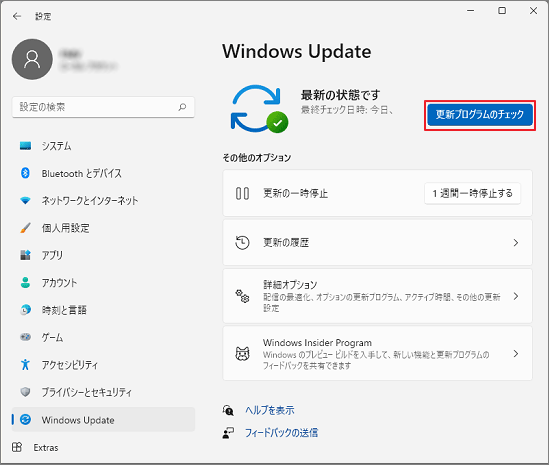Open the ヘルプを表示 link

point(270,410)
